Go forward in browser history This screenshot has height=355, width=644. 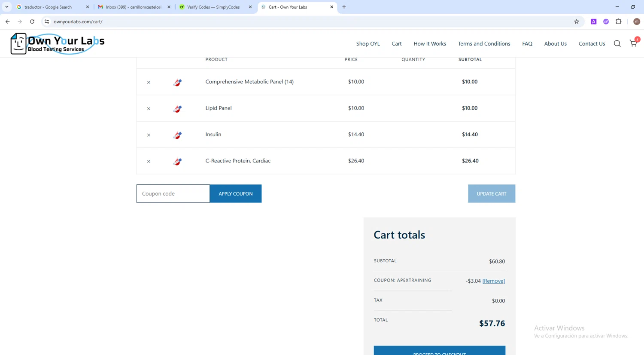20,21
